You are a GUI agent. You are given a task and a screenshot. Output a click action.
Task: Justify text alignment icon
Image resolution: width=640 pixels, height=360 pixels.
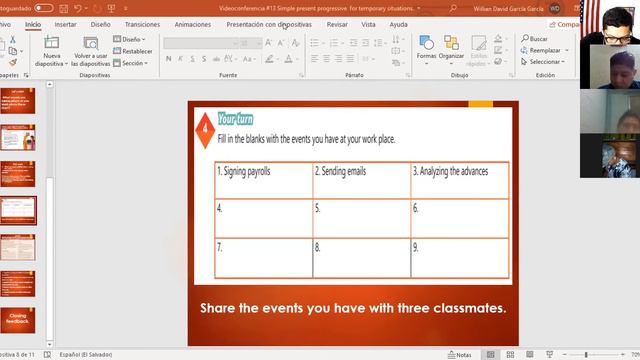350,59
